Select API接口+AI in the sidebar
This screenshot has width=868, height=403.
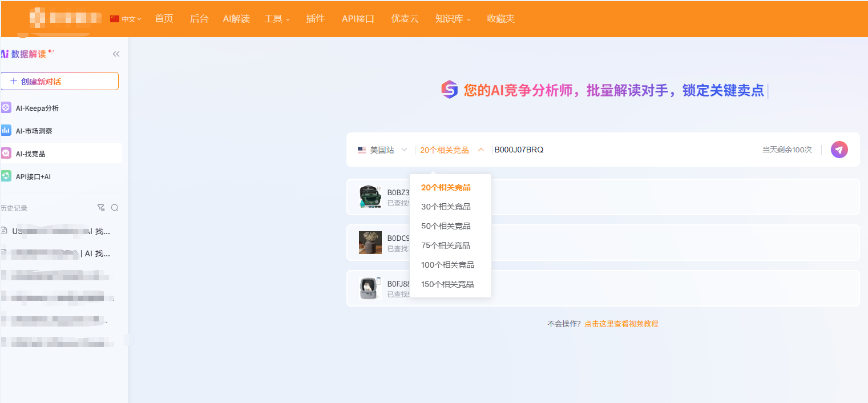33,176
